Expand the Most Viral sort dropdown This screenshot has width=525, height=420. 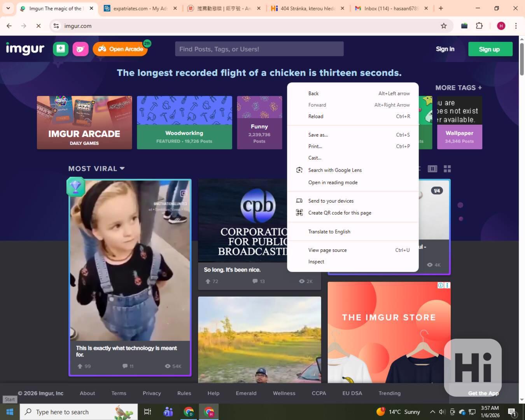(x=96, y=168)
